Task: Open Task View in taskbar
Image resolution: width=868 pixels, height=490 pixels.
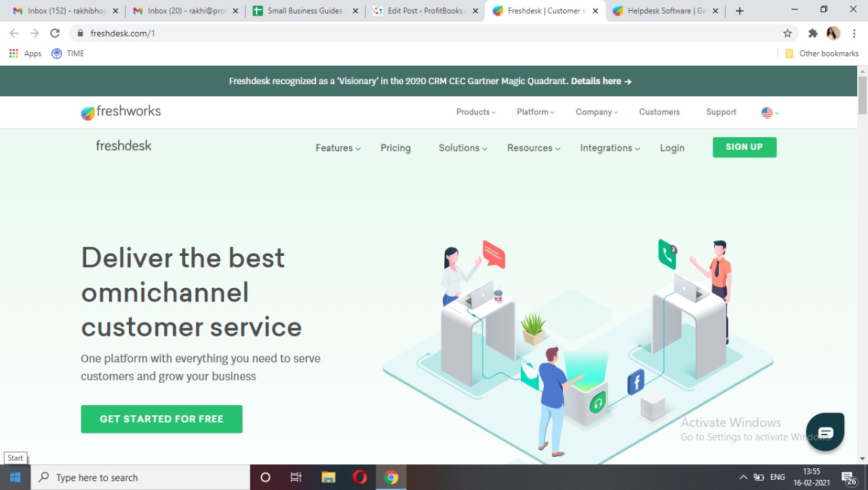Action: pyautogui.click(x=296, y=477)
